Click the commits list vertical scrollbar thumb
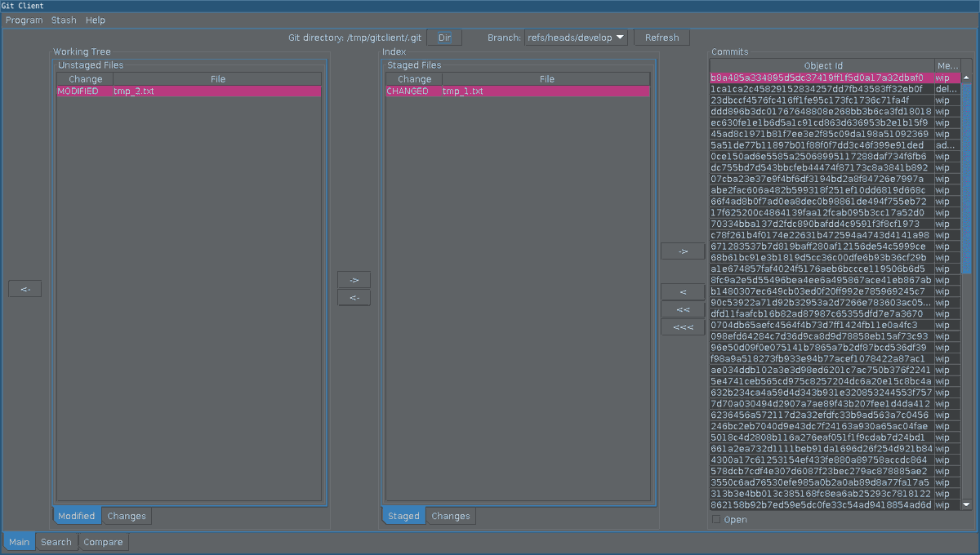The height and width of the screenshot is (555, 980). (967, 178)
